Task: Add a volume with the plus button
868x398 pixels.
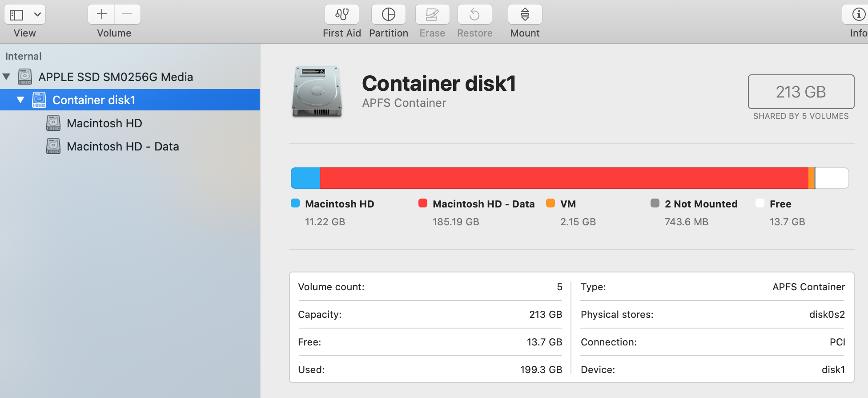Action: (x=101, y=14)
